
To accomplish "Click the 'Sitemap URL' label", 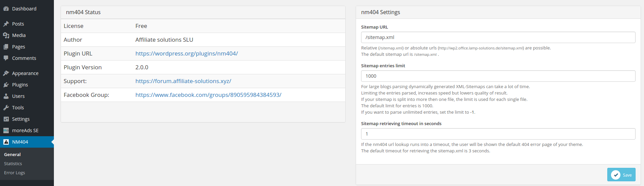I will click(375, 27).
